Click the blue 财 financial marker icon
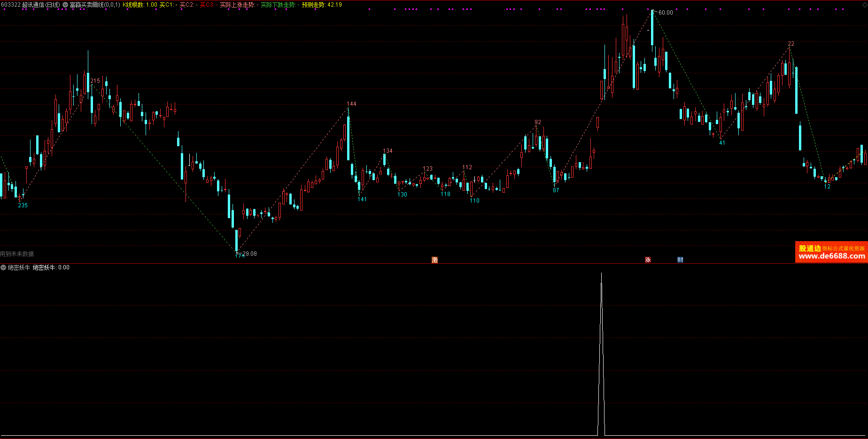Viewport: 868px width, 439px height. pos(680,260)
